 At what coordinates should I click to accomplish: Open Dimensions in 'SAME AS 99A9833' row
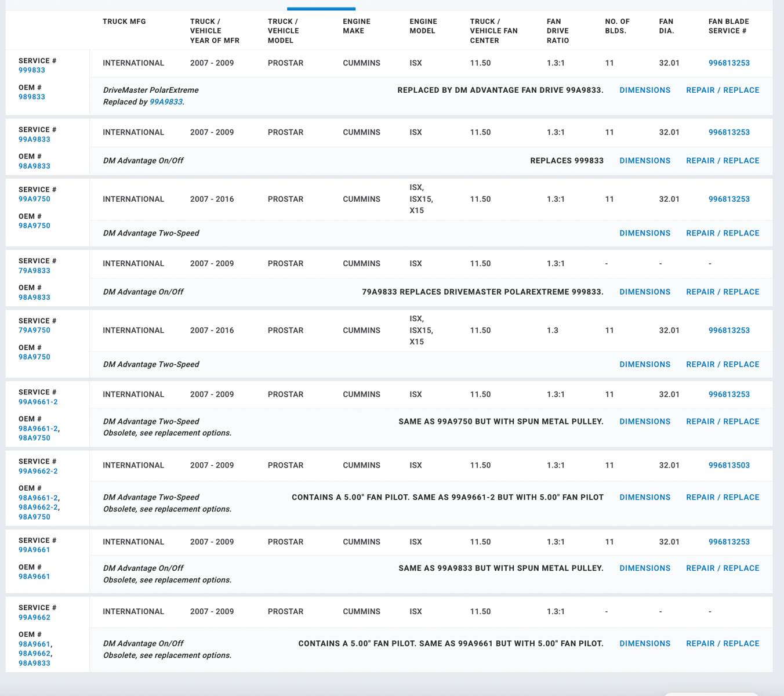tap(645, 568)
